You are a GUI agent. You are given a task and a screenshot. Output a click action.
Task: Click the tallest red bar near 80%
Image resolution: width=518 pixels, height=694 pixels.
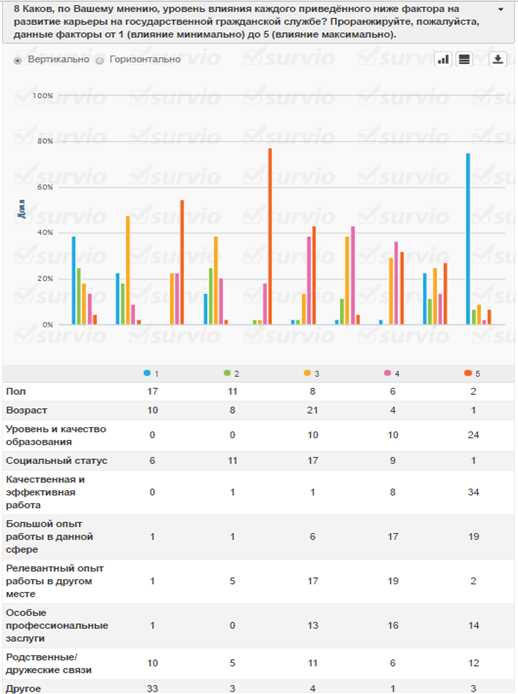tap(270, 236)
